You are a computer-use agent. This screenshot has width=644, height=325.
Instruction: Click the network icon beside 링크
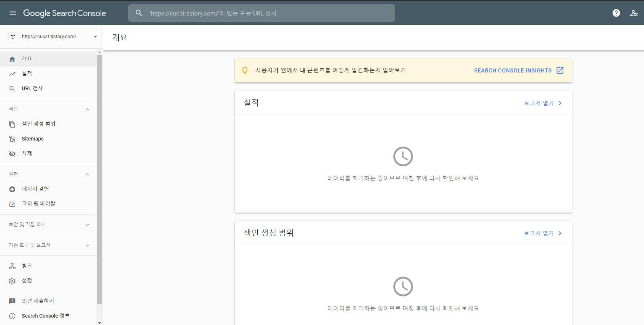pos(12,266)
